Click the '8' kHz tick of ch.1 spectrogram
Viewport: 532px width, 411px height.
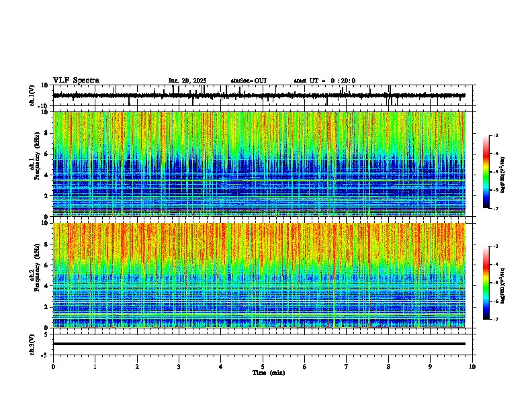46,133
